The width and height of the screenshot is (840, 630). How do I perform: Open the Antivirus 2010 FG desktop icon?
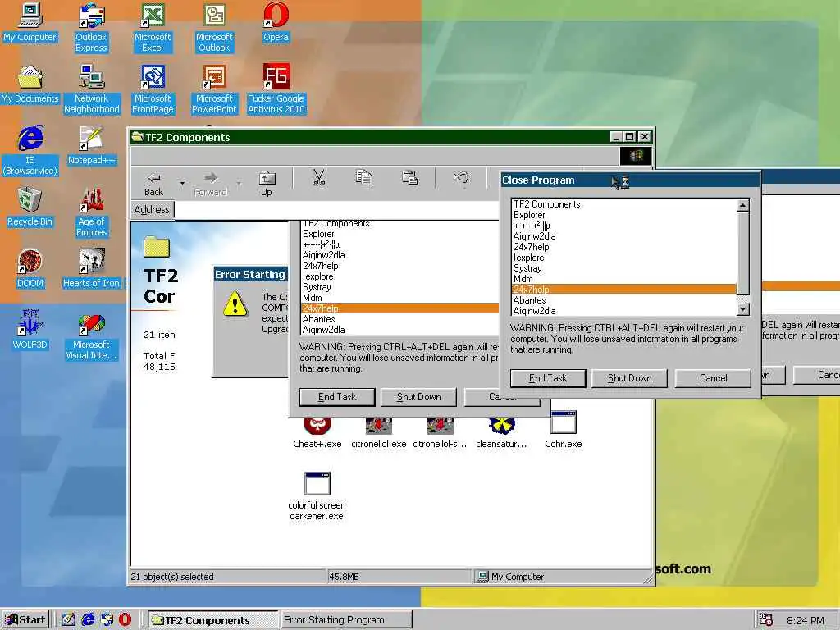[x=276, y=89]
